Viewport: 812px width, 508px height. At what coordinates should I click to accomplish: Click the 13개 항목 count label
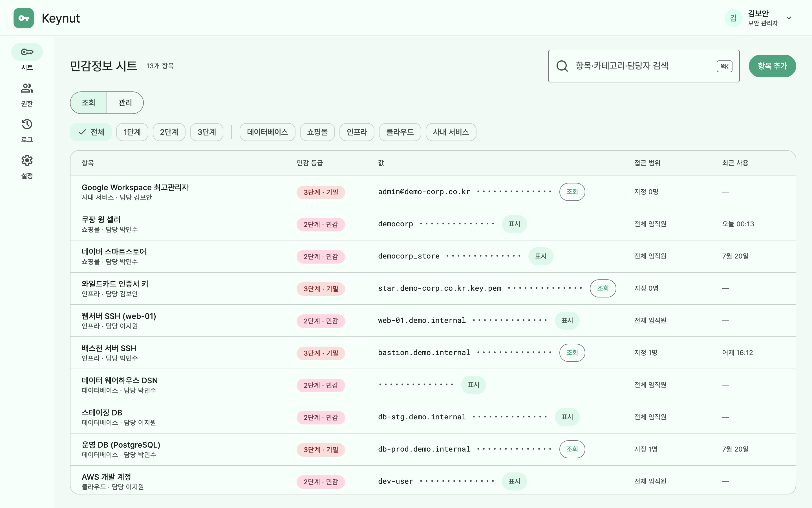(x=160, y=66)
